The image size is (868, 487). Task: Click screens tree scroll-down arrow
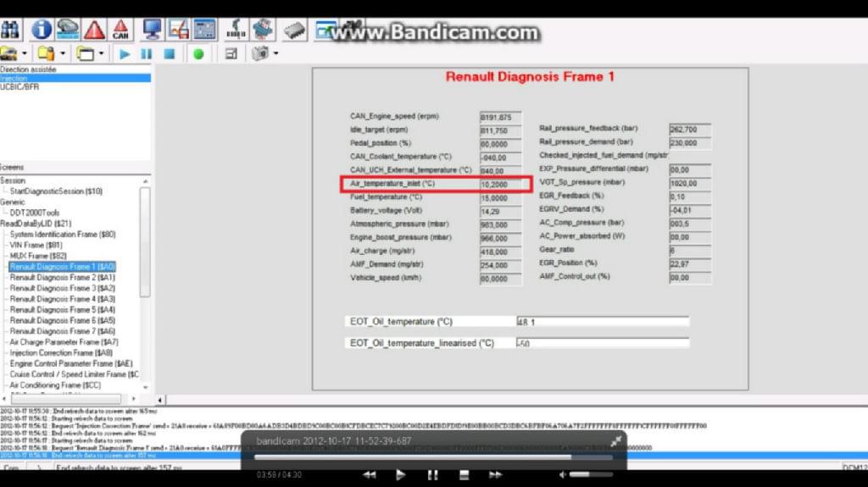(x=146, y=387)
